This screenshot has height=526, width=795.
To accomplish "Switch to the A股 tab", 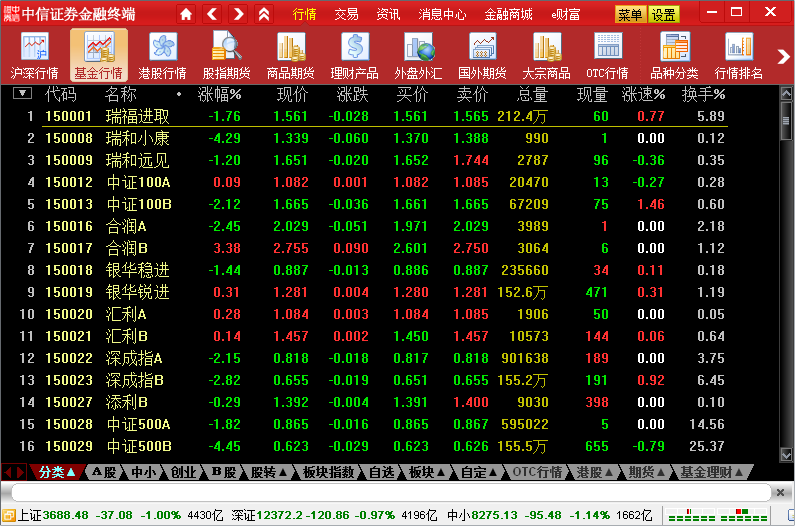I will click(104, 473).
